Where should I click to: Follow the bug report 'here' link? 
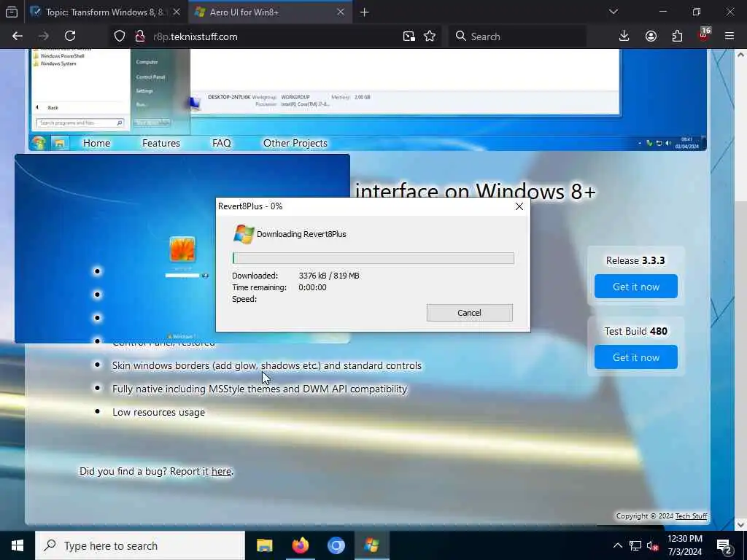(x=221, y=471)
